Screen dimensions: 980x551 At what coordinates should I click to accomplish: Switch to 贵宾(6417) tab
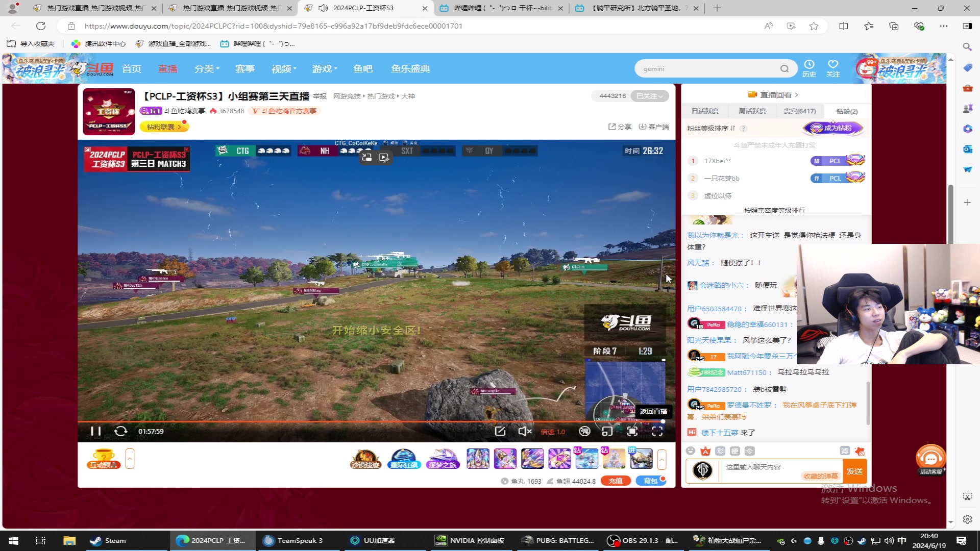click(800, 111)
